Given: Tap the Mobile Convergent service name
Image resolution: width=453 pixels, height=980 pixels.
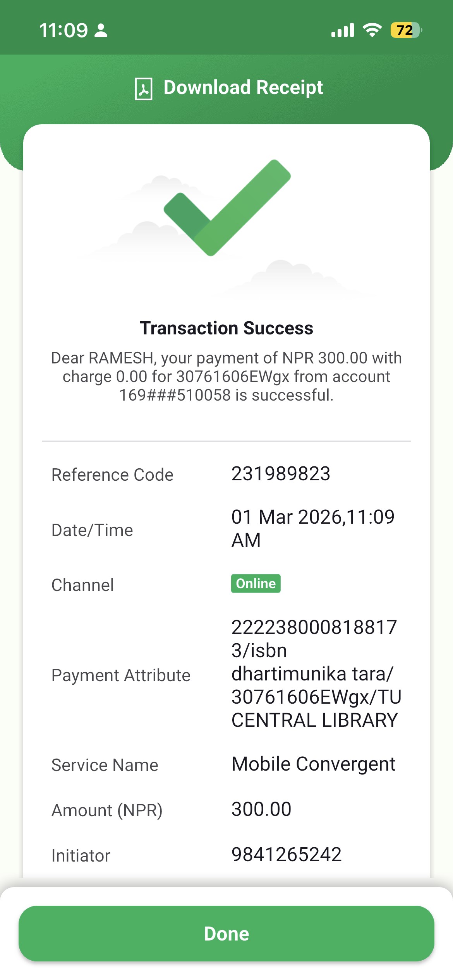Looking at the screenshot, I should [x=313, y=764].
